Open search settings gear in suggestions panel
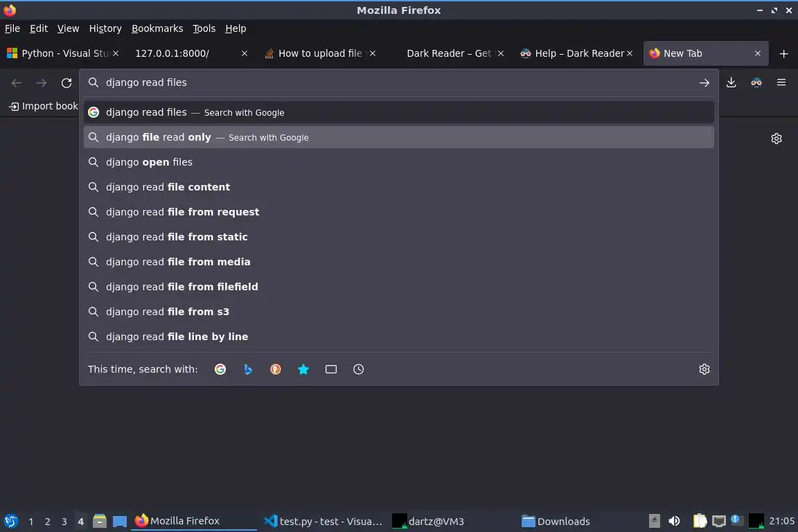Viewport: 798px width, 532px height. (x=704, y=369)
